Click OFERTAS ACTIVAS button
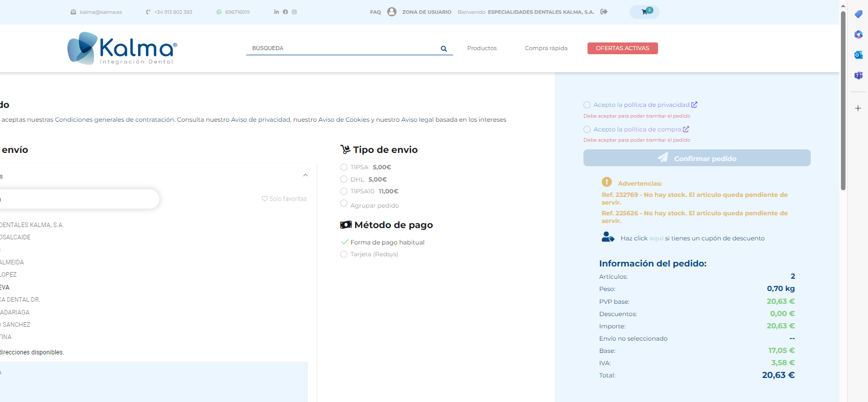Screen dimensions: 868x402 pos(623,48)
